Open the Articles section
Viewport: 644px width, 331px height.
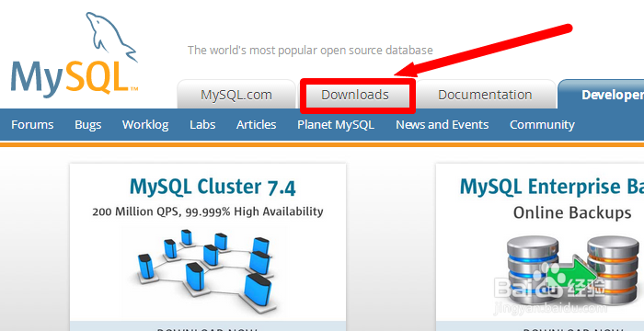click(257, 124)
